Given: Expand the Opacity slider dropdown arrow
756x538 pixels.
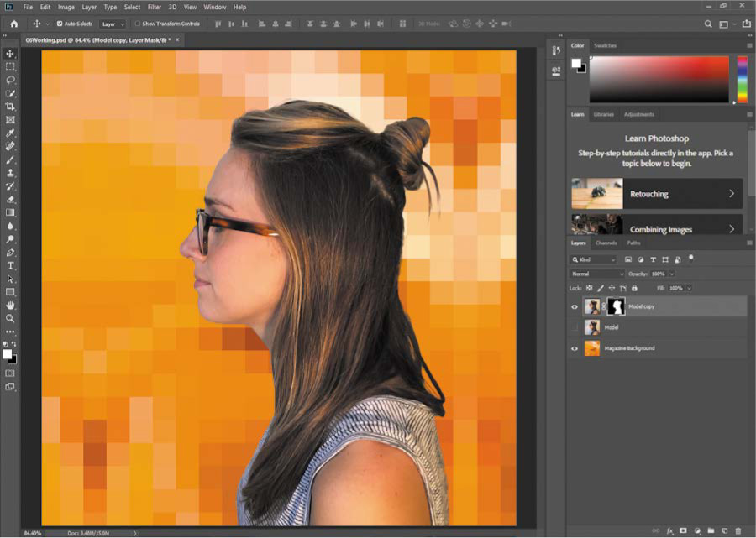Looking at the screenshot, I should pos(672,274).
